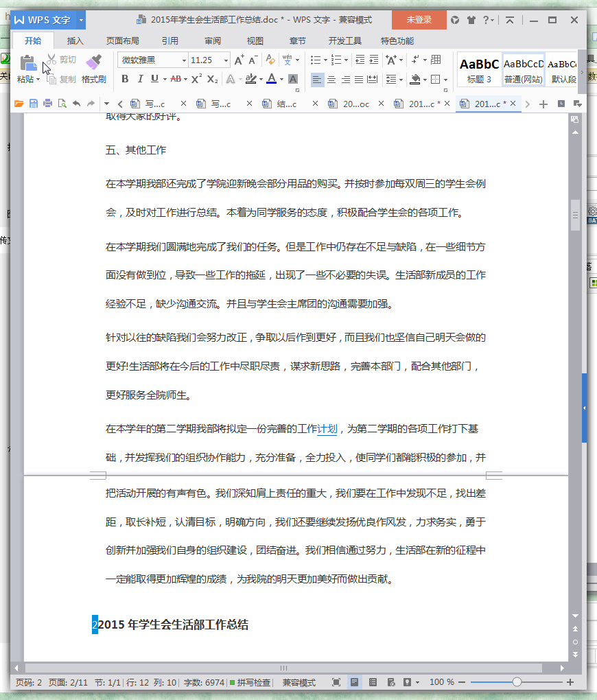Decrease paragraph indent

pos(360,60)
